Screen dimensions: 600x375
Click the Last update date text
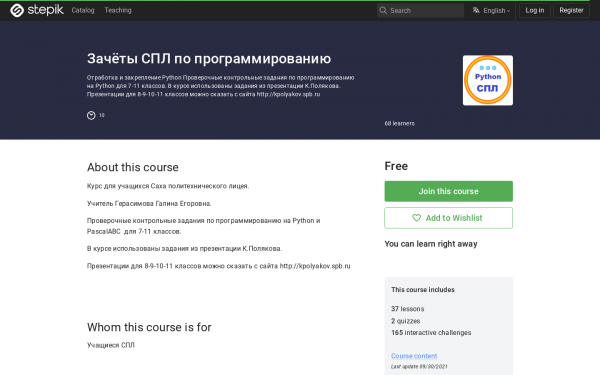[x=419, y=367]
